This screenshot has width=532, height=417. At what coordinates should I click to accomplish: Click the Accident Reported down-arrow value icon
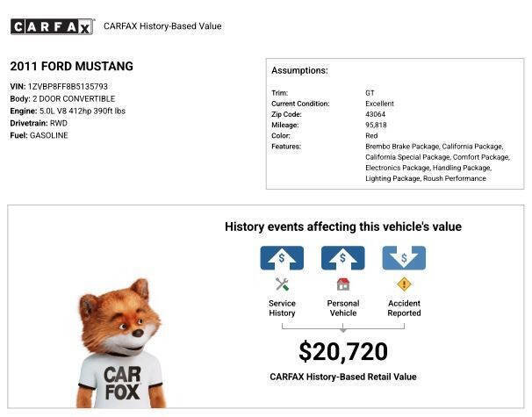click(404, 258)
